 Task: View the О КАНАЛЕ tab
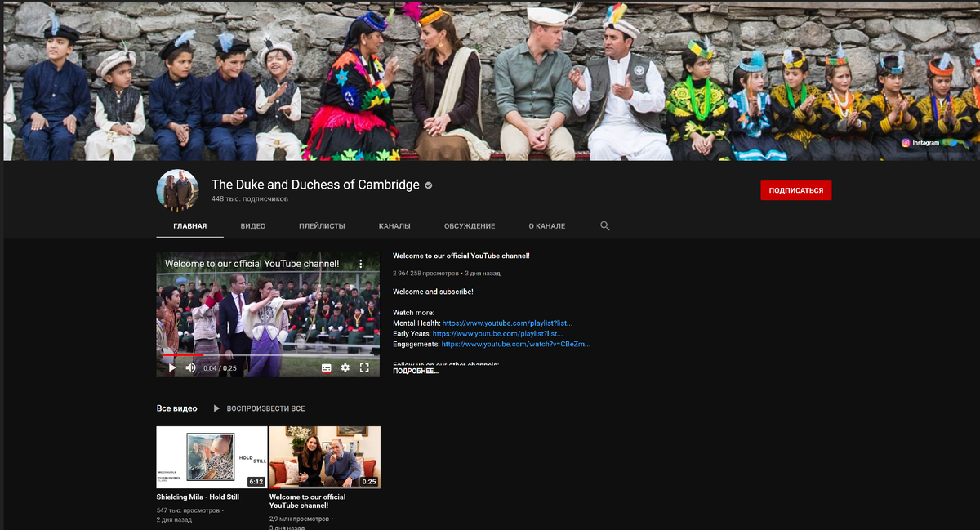546,226
